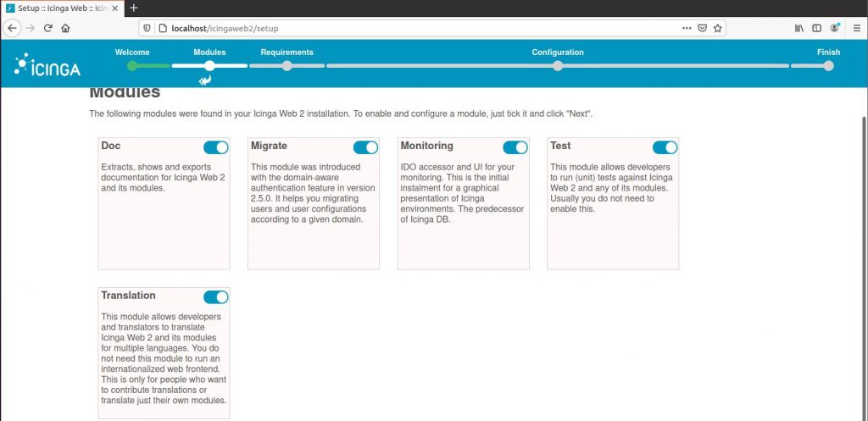The width and height of the screenshot is (868, 421).
Task: Show sidebars icon in toolbar
Action: click(816, 28)
